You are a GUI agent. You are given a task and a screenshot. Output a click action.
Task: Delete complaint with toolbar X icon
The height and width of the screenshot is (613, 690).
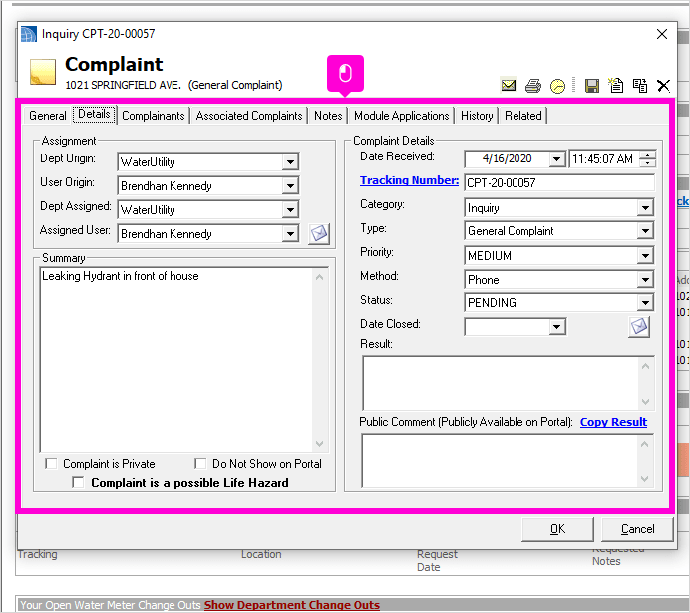(663, 85)
